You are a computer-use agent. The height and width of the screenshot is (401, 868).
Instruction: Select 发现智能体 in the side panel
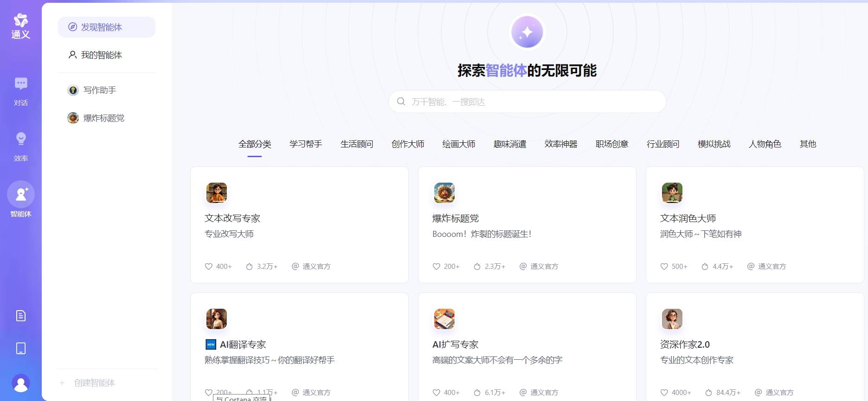(x=106, y=27)
